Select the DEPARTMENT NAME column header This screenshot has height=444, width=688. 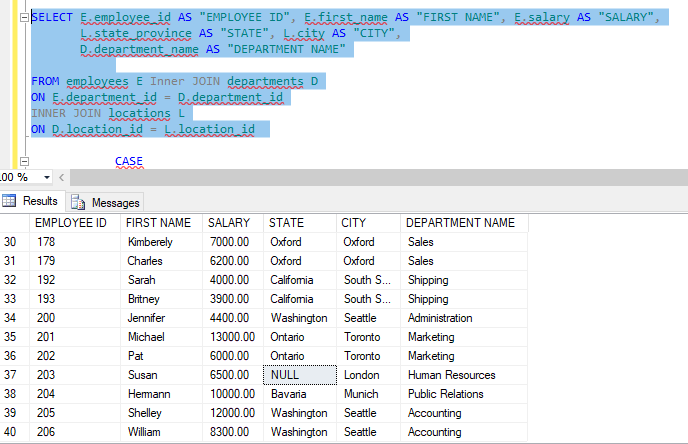point(460,223)
